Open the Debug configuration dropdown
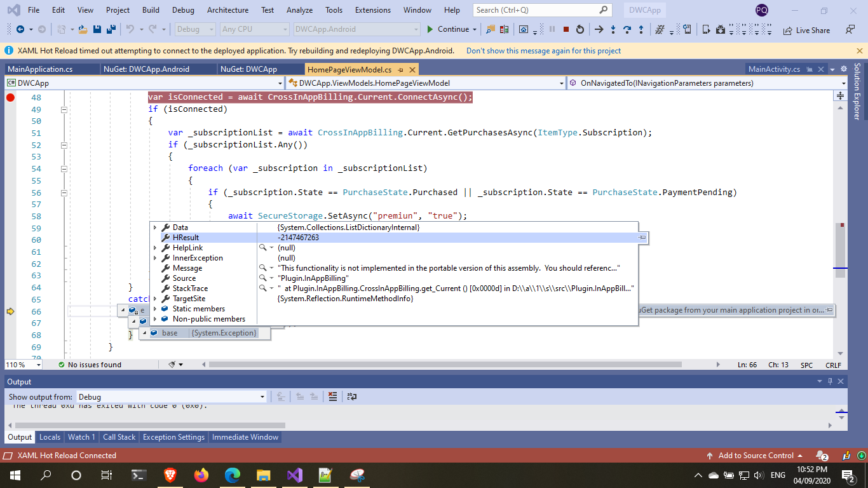The image size is (868, 488). pyautogui.click(x=195, y=29)
